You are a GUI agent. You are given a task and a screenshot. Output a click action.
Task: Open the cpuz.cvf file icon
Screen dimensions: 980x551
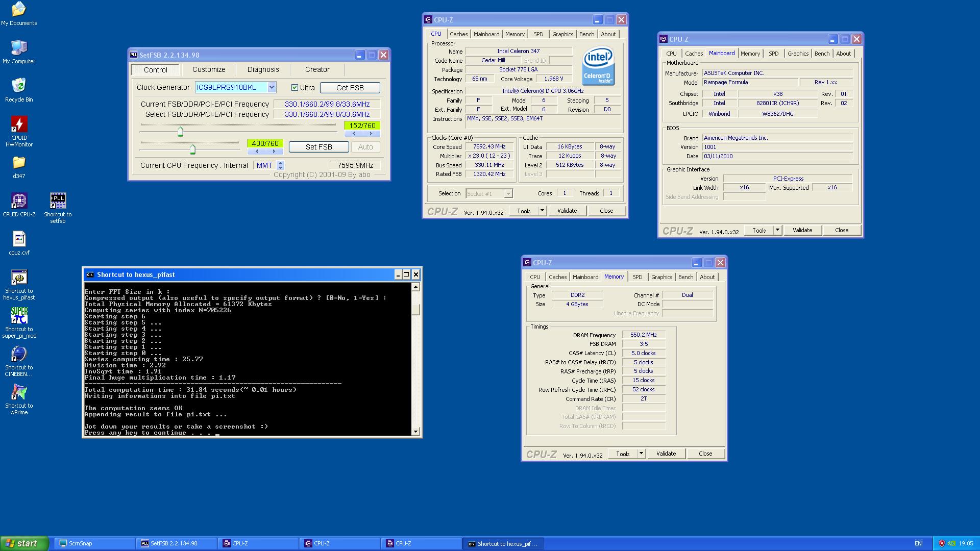point(19,243)
